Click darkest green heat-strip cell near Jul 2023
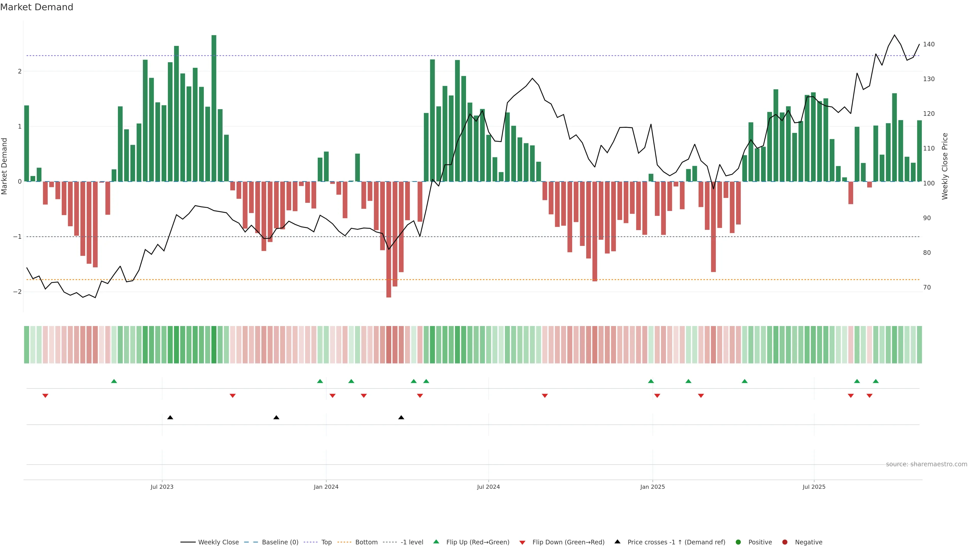Image resolution: width=980 pixels, height=551 pixels. (214, 345)
